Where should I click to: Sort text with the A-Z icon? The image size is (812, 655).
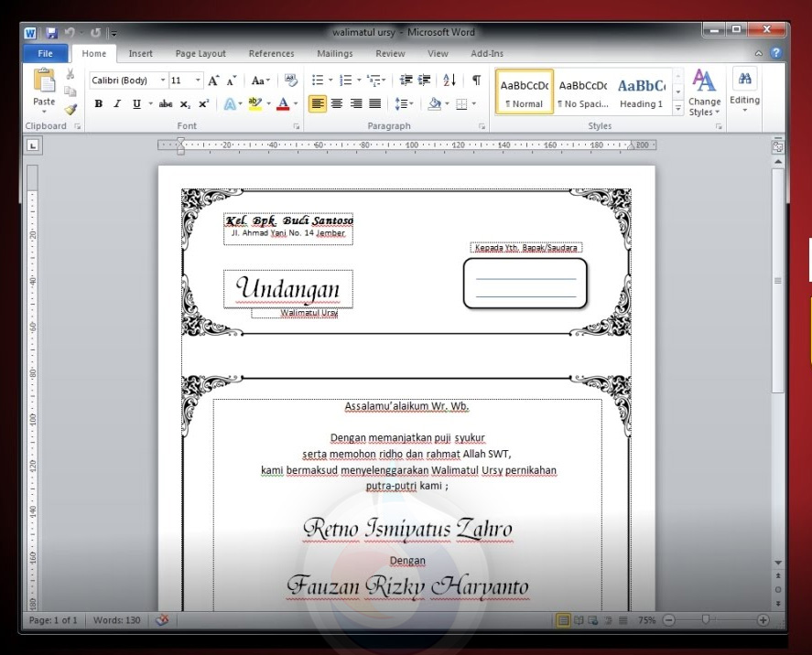pyautogui.click(x=451, y=81)
